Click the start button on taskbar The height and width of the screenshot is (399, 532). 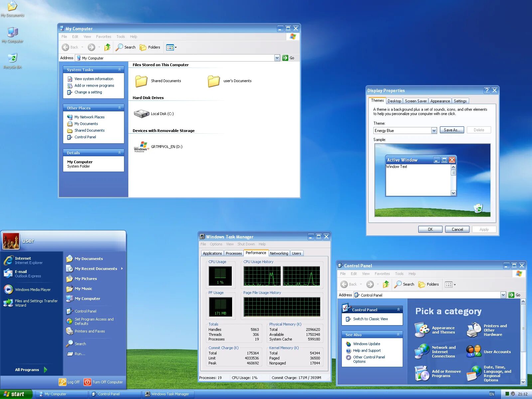click(16, 394)
